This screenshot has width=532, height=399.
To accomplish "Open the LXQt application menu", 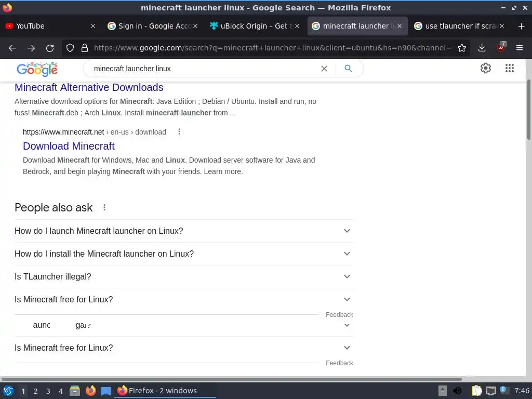I will [x=8, y=391].
